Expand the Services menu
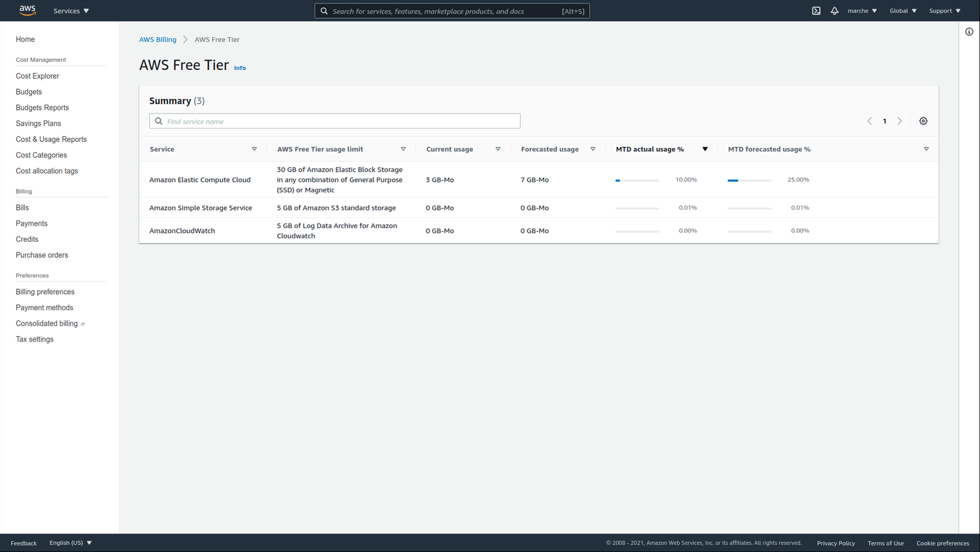980x552 pixels. point(71,11)
